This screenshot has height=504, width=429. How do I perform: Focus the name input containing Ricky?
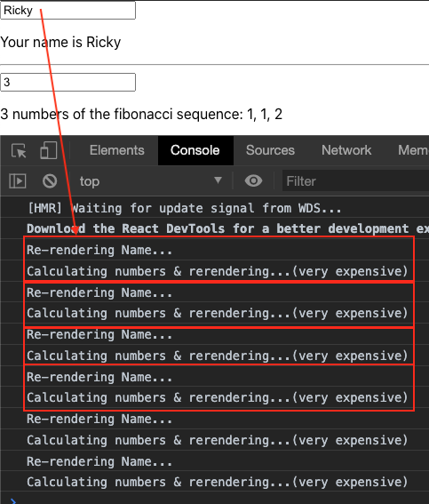tap(68, 11)
